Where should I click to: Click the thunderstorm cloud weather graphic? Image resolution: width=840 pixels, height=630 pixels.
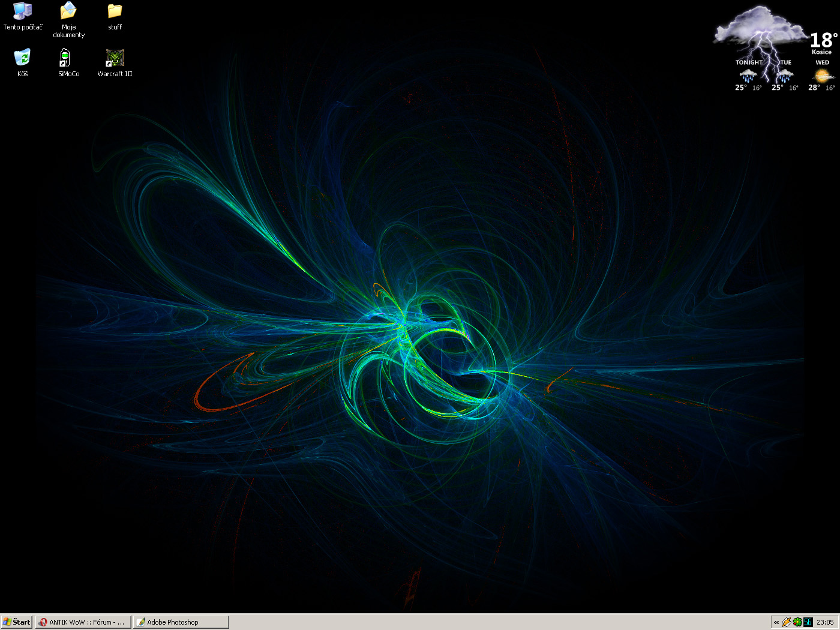[760, 30]
